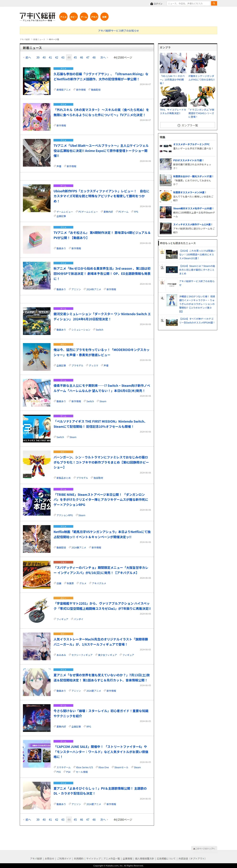
Task: Select page 39 in pagination below news list
Action: pyautogui.click(x=38, y=820)
